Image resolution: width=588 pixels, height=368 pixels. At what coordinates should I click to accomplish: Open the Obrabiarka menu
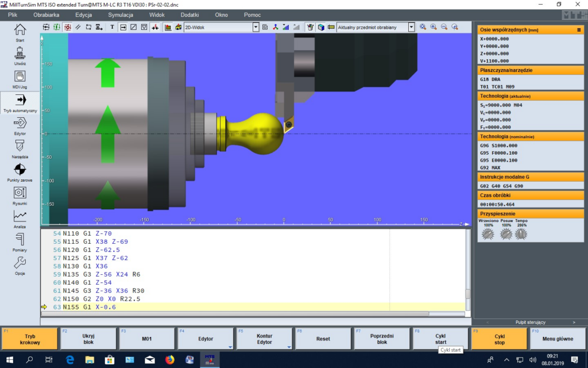[x=46, y=14]
